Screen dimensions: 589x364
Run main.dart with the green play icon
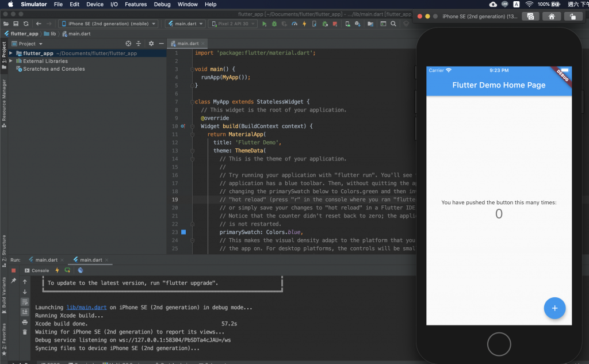tap(265, 24)
